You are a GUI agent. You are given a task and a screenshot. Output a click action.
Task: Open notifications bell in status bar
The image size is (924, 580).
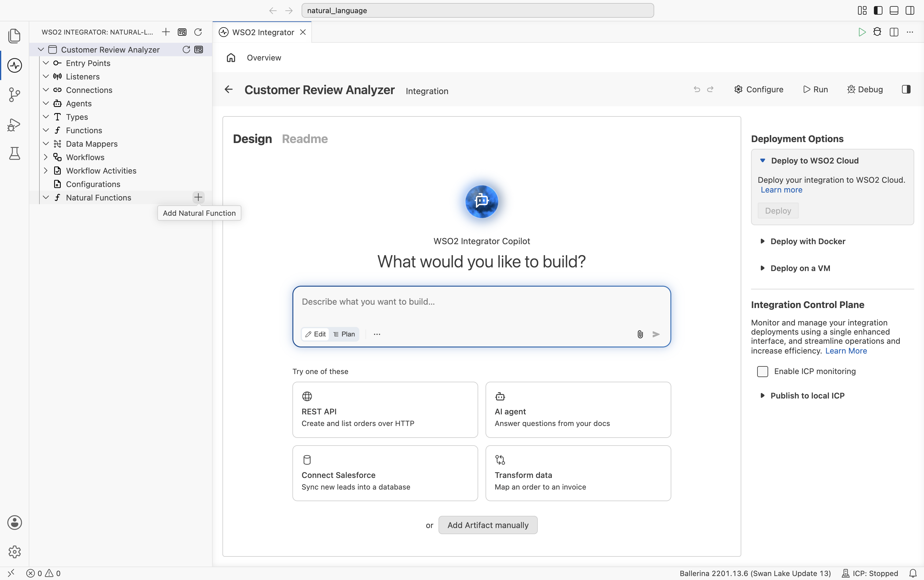coord(913,573)
